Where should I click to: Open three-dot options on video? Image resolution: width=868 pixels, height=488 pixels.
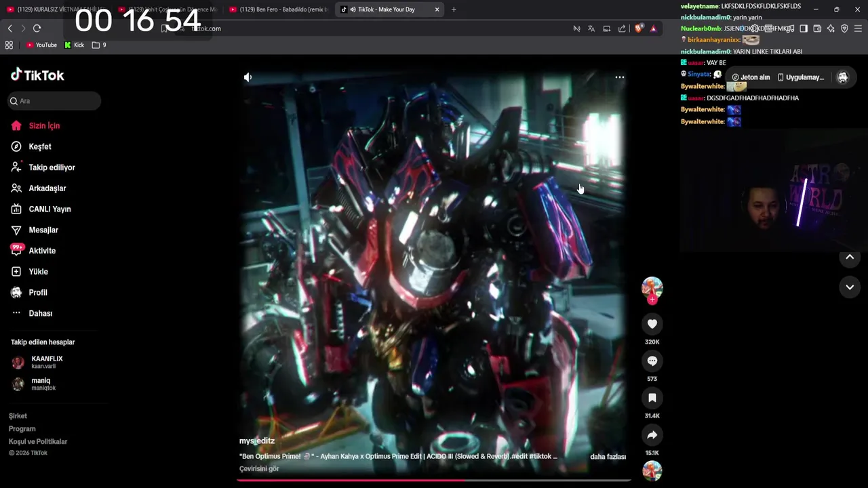pos(619,77)
